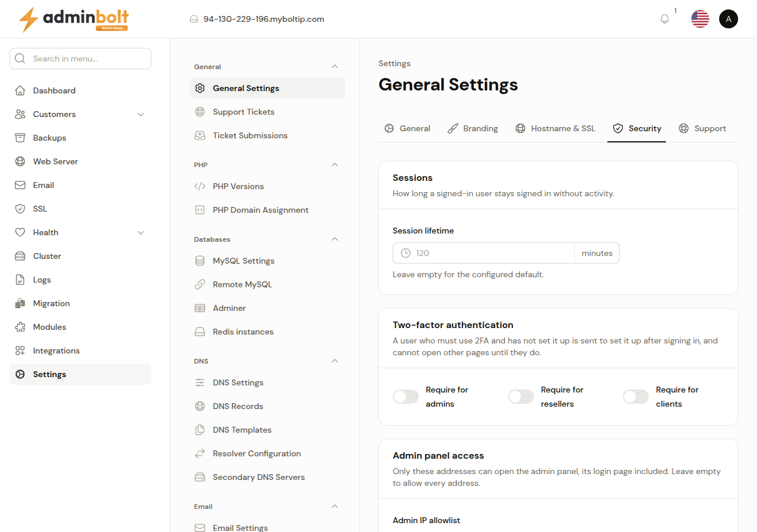Open the Hostname & SSL tab

(x=555, y=128)
